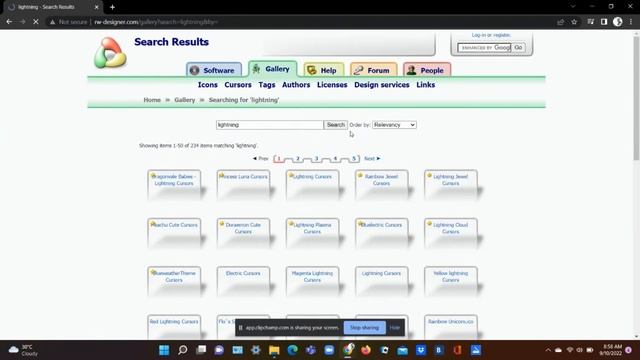Open Chrome profile avatar
The width and height of the screenshot is (640, 360).
point(618,22)
